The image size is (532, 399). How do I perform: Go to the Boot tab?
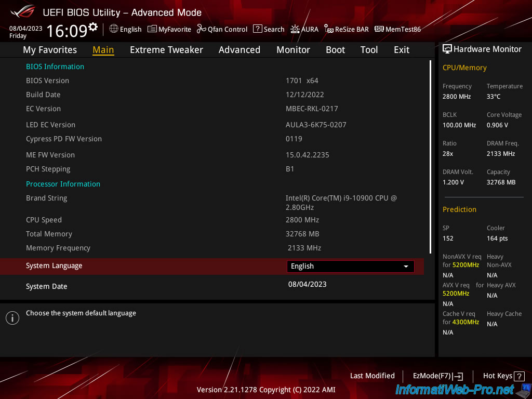335,50
